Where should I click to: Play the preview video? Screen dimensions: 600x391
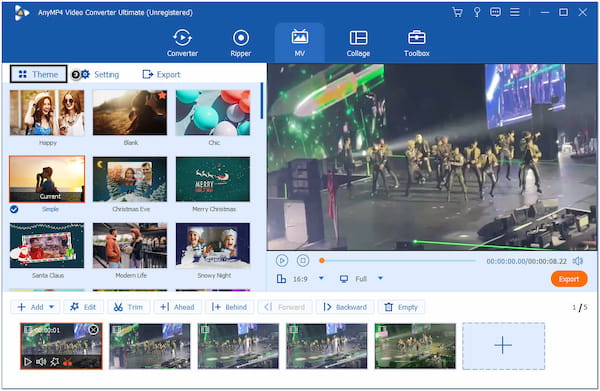[x=282, y=261]
